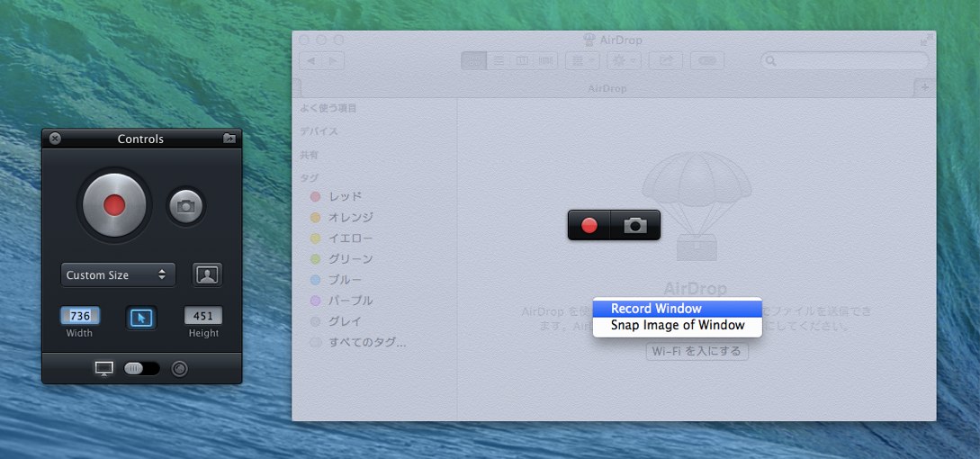The height and width of the screenshot is (459, 980).
Task: Click the よく使う項目 sidebar heading
Action: click(328, 108)
